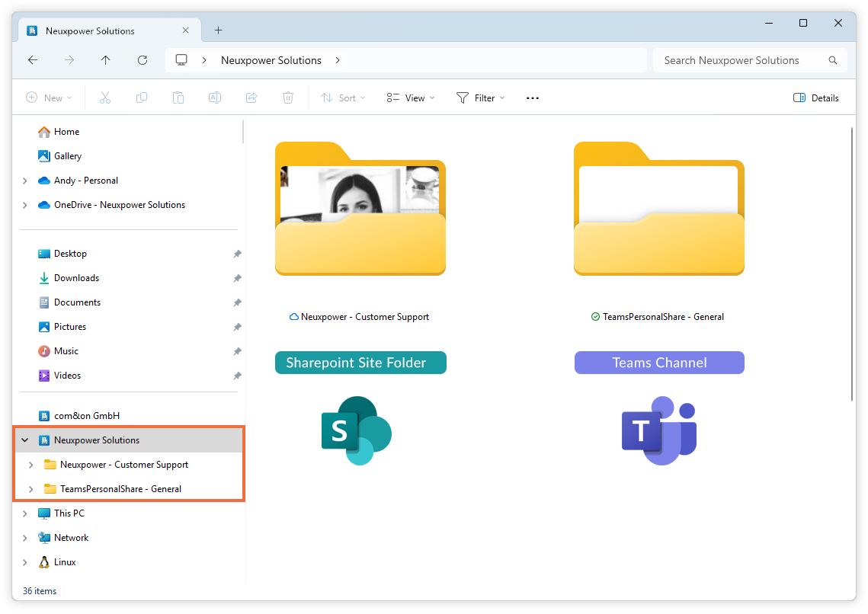Image resolution: width=868 pixels, height=614 pixels.
Task: Share files using the Share toolbar icon
Action: pyautogui.click(x=251, y=98)
